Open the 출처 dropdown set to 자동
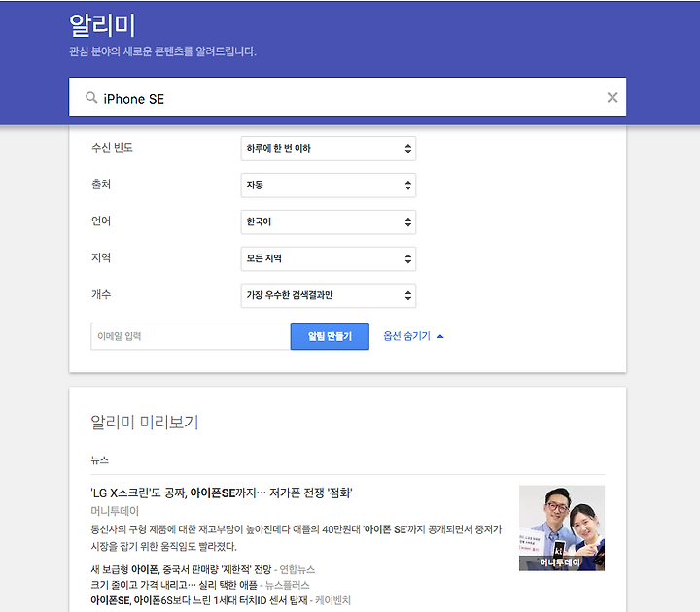The height and width of the screenshot is (612, 700). coord(329,186)
